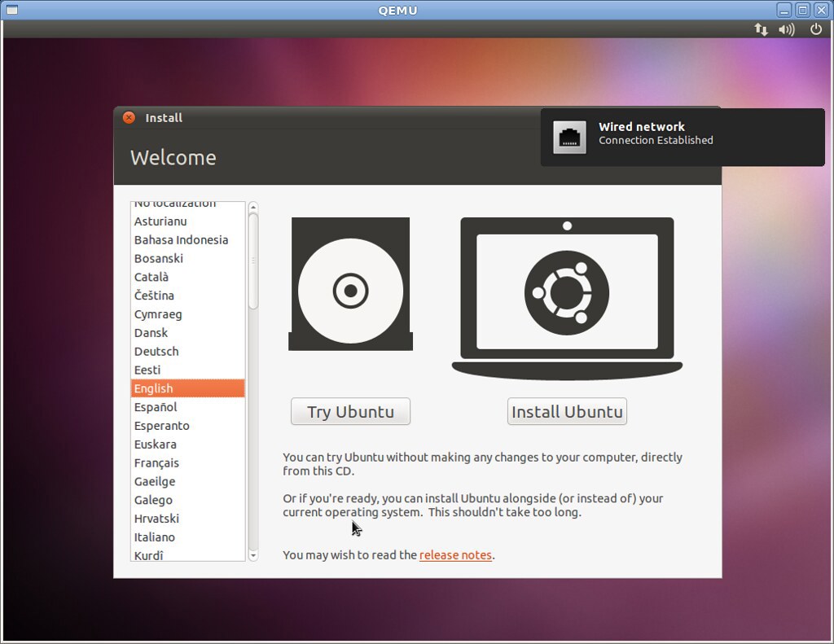Viewport: 834px width, 644px height.
Task: Open the network indicator in top panel
Action: pyautogui.click(x=762, y=29)
